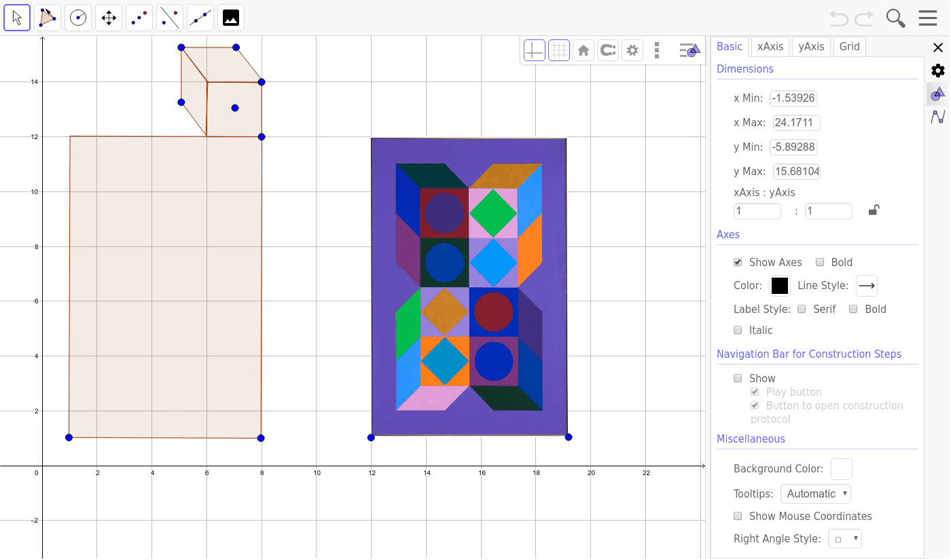The image size is (951, 560).
Task: Open the Right Angle Style dropdown
Action: (x=845, y=539)
